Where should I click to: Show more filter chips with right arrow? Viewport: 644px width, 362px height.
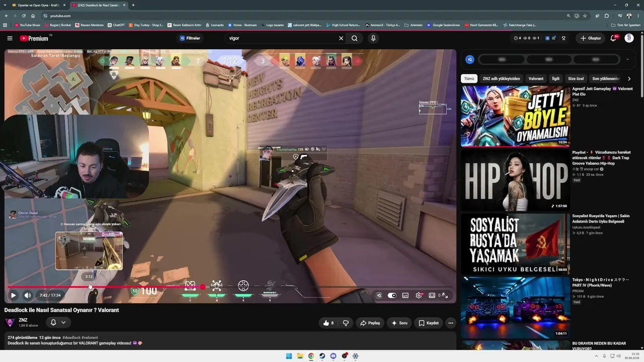tap(629, 78)
